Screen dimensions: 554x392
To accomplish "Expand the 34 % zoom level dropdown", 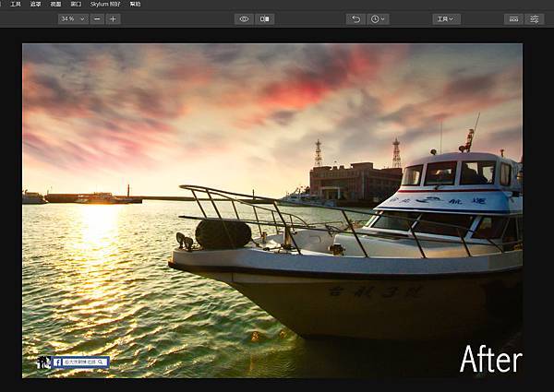I will [73, 19].
